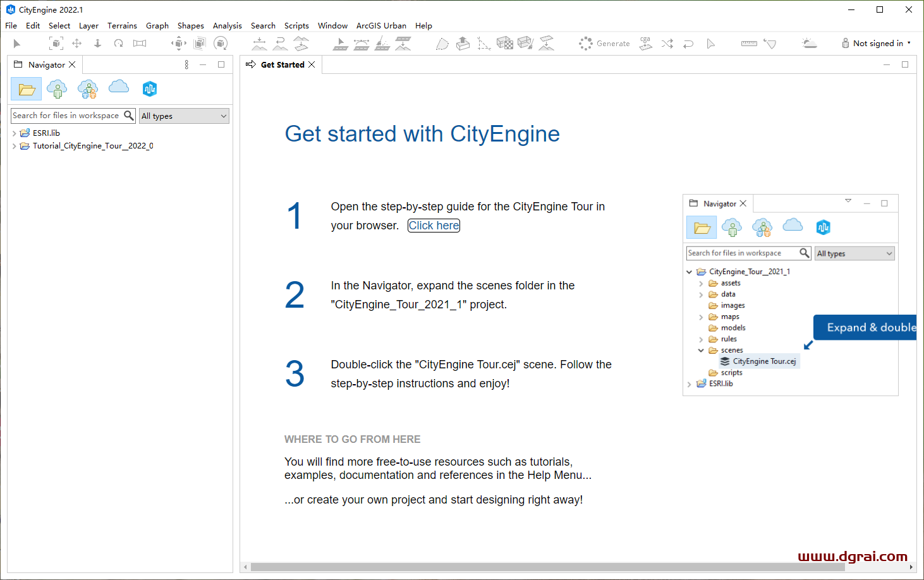Open the Help menu
The image size is (924, 580).
point(423,25)
